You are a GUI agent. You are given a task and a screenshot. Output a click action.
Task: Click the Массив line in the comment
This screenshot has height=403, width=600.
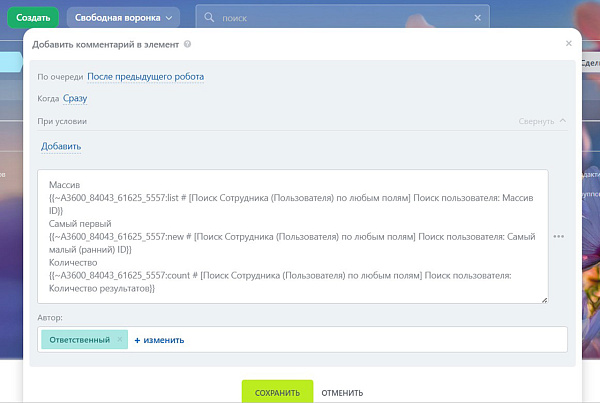click(64, 185)
